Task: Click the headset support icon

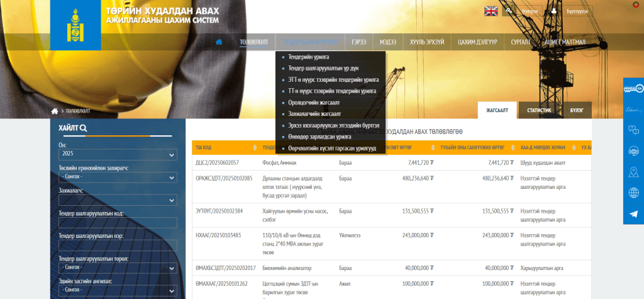Action: (x=633, y=151)
